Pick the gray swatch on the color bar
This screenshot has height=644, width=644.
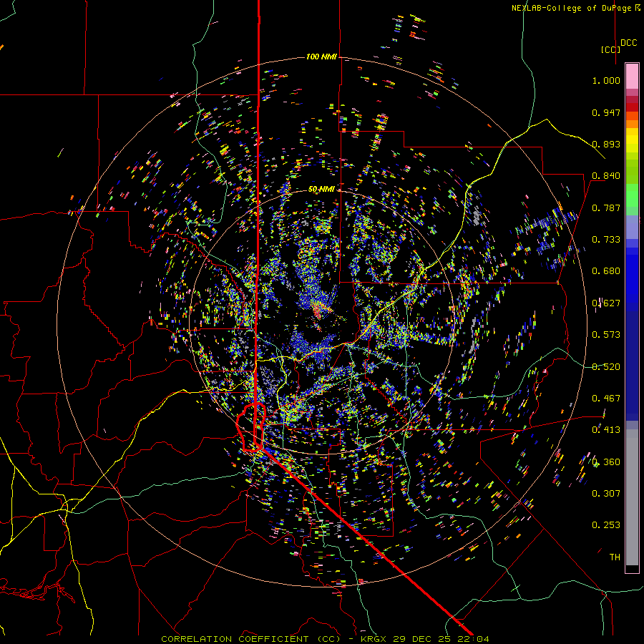pyautogui.click(x=632, y=497)
